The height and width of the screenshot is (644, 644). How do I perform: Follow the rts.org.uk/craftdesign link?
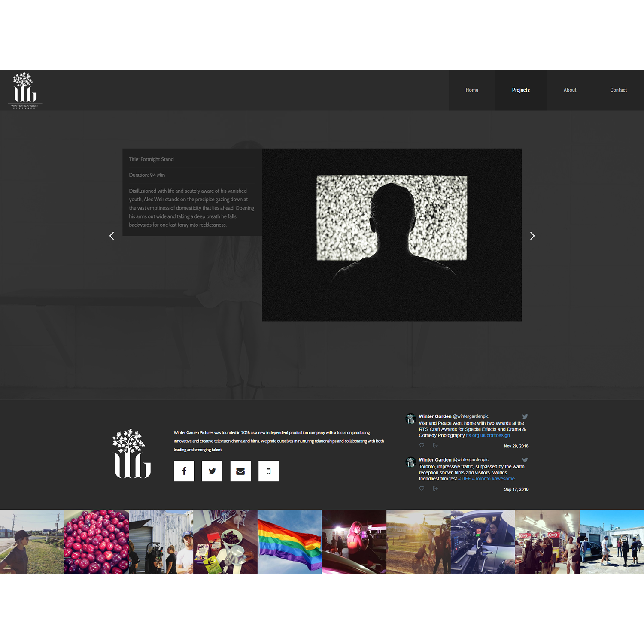[x=487, y=435]
